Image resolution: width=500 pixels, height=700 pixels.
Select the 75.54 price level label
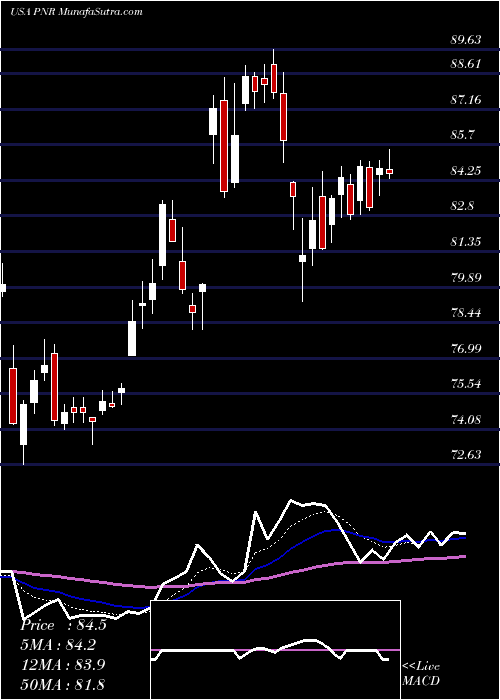click(x=466, y=384)
